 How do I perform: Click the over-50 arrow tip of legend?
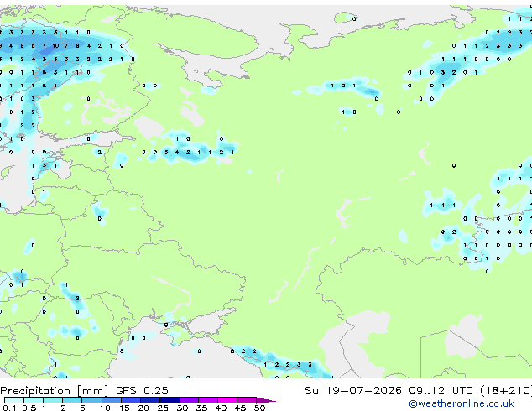click(x=266, y=400)
